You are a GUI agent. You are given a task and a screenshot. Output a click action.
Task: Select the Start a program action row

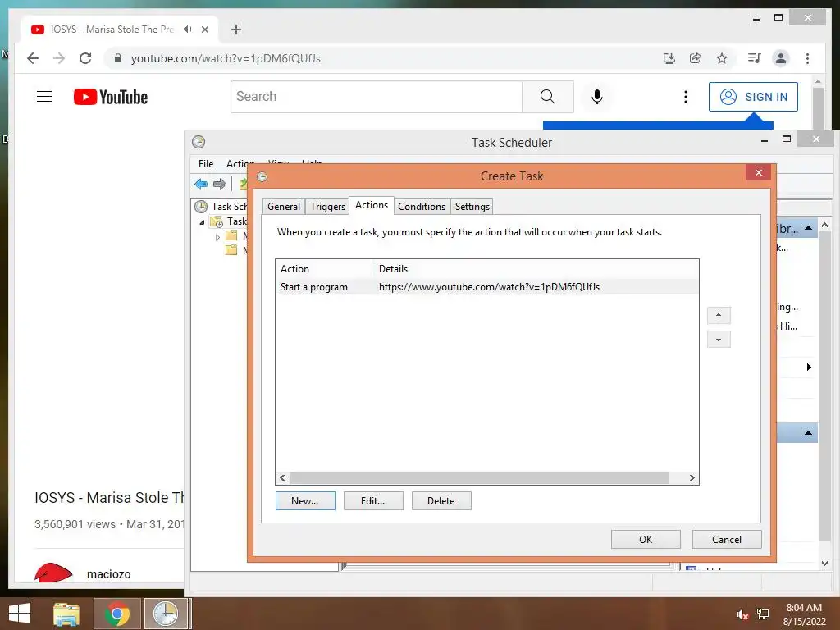click(487, 287)
